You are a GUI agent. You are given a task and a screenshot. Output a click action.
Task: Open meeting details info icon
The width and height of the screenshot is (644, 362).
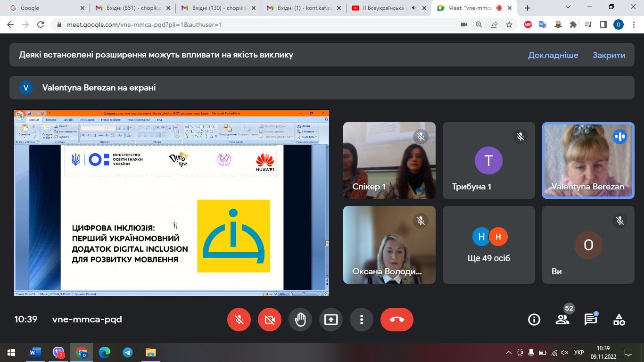coord(534,320)
